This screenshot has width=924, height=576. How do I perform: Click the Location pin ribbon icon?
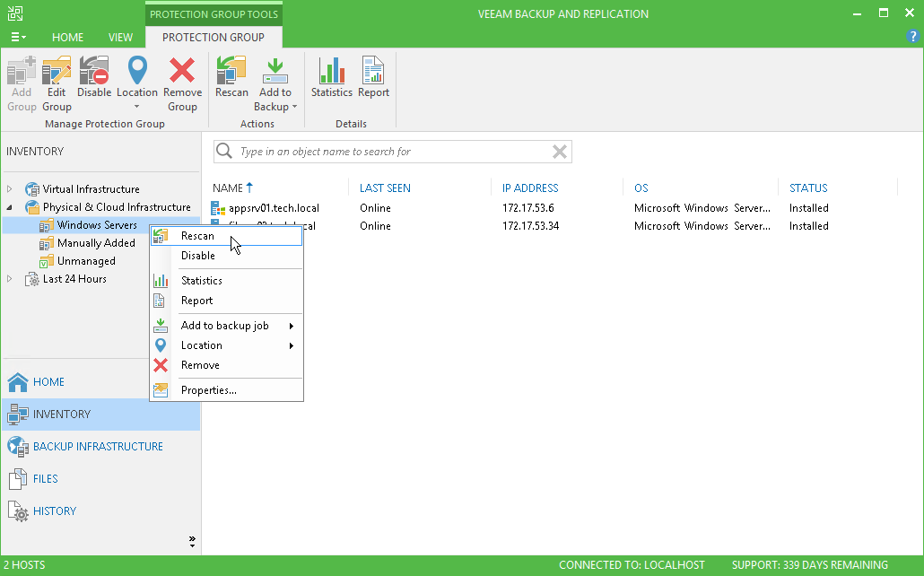[137, 71]
